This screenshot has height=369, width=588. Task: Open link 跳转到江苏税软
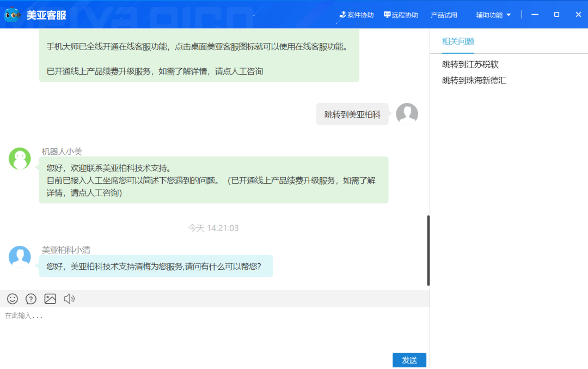tap(470, 64)
